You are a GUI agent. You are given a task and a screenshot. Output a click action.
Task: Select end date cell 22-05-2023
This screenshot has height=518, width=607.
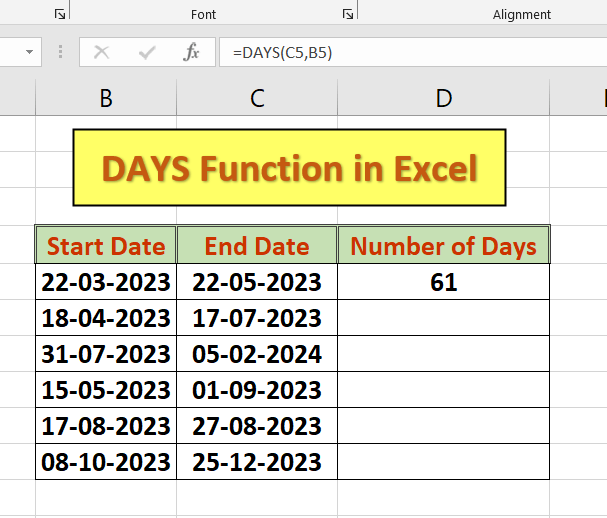click(257, 282)
